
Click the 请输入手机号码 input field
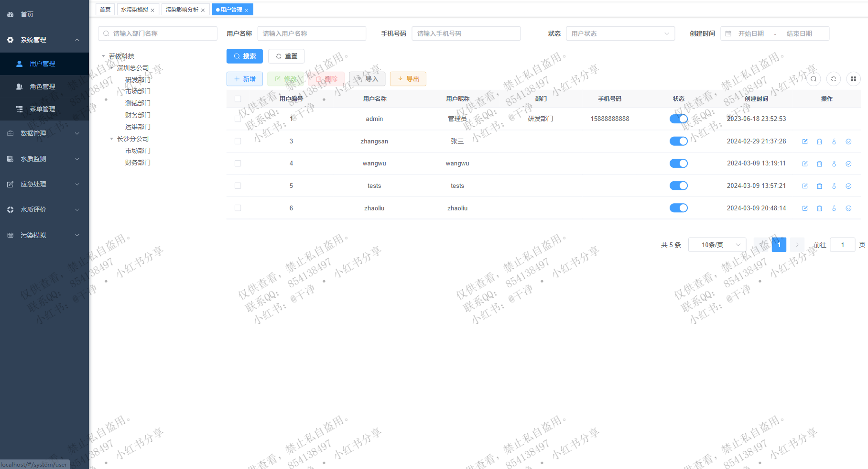[x=466, y=33]
